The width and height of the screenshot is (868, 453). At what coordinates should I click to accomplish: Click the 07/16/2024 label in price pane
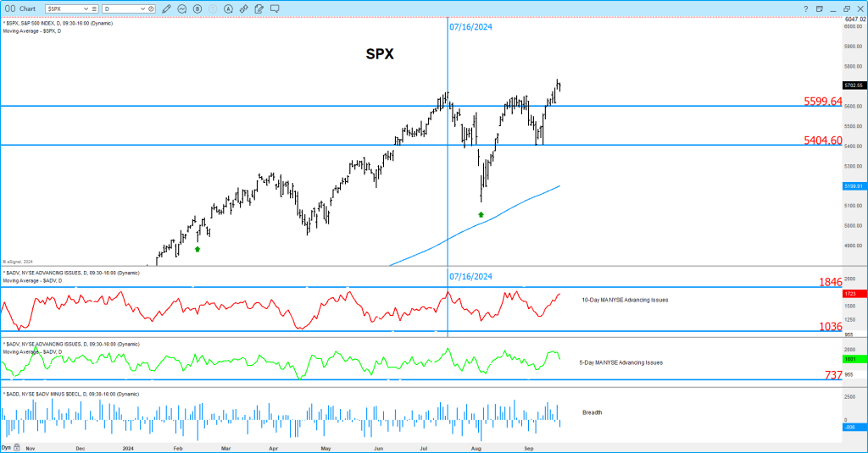point(470,27)
